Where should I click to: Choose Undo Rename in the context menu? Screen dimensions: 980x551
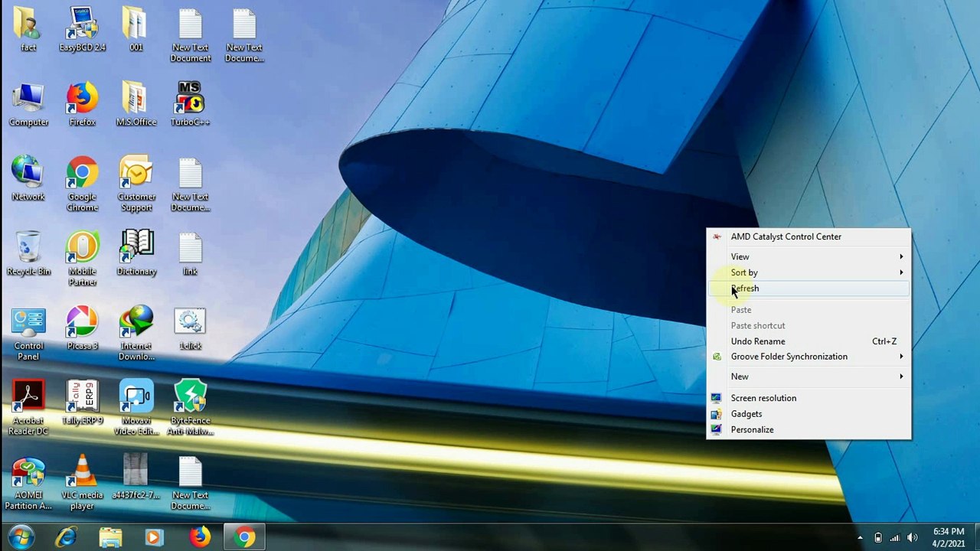click(808, 341)
